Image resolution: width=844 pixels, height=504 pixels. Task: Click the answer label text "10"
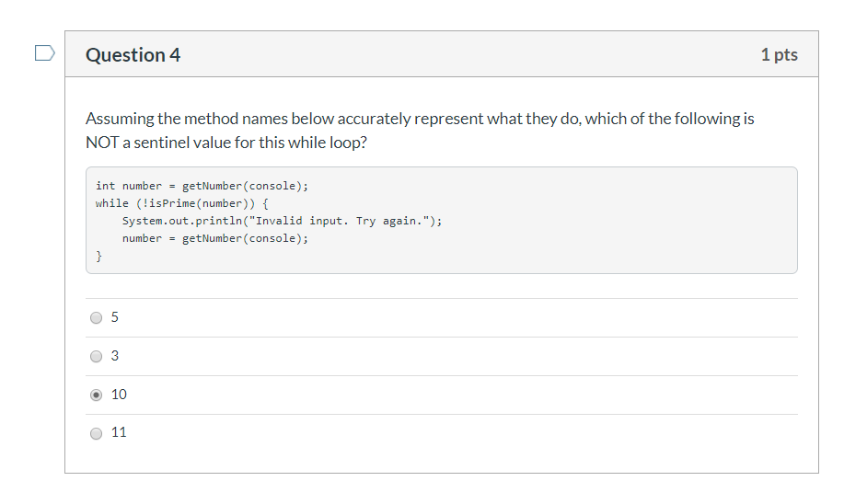click(x=119, y=395)
